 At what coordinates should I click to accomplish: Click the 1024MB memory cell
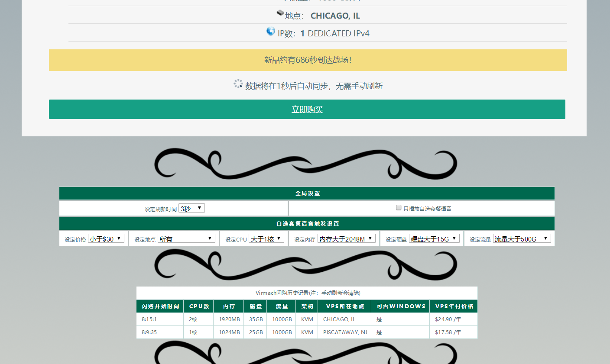coord(229,332)
